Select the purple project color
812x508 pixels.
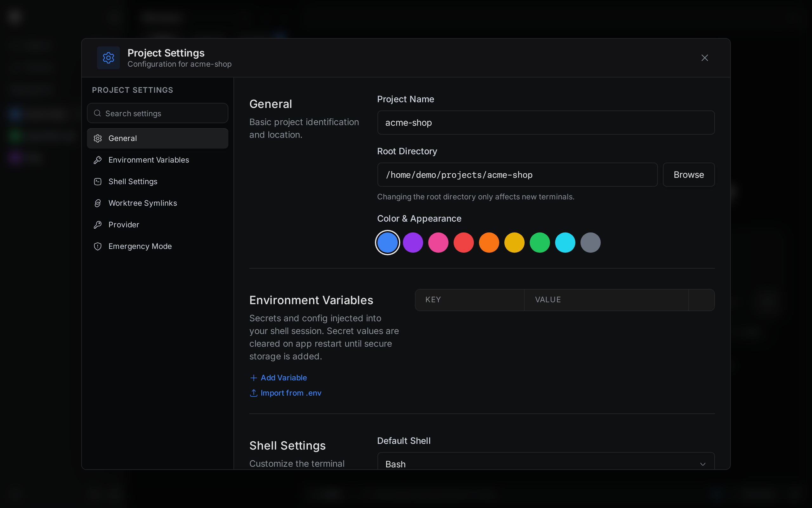[413, 243]
